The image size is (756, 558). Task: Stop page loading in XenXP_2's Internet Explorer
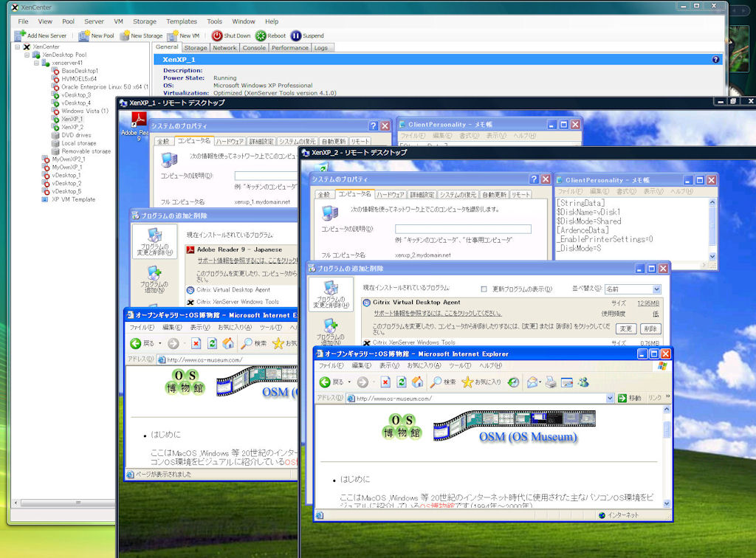pos(385,382)
